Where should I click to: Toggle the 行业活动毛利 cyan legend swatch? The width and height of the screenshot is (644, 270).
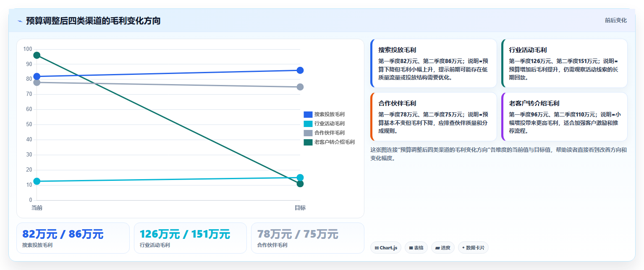[308, 124]
